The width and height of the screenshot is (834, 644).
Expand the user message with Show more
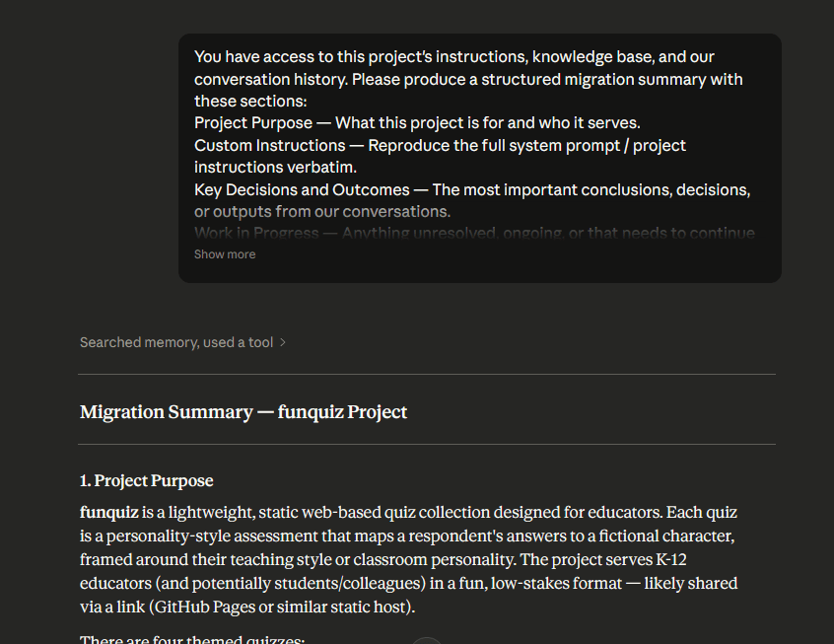click(x=225, y=254)
